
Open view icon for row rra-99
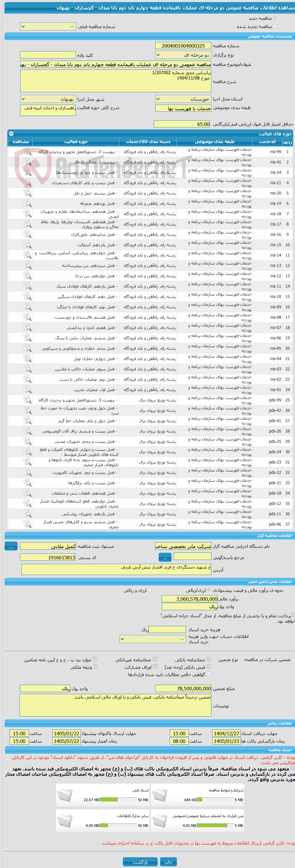(x=27, y=152)
